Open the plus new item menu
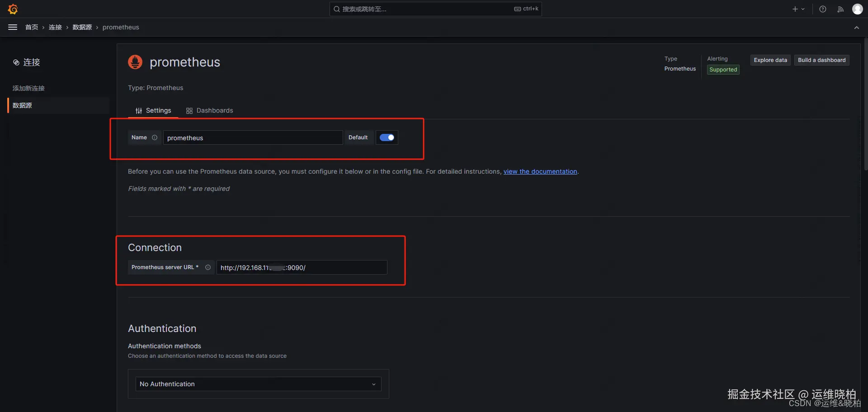Viewport: 868px width, 412px height. (798, 9)
